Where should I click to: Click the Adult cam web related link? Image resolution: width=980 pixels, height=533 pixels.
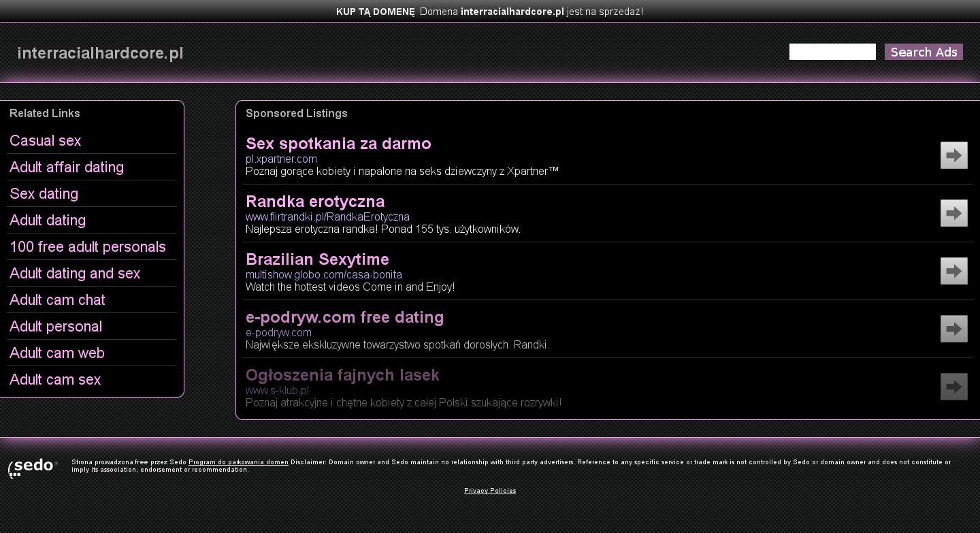point(57,353)
